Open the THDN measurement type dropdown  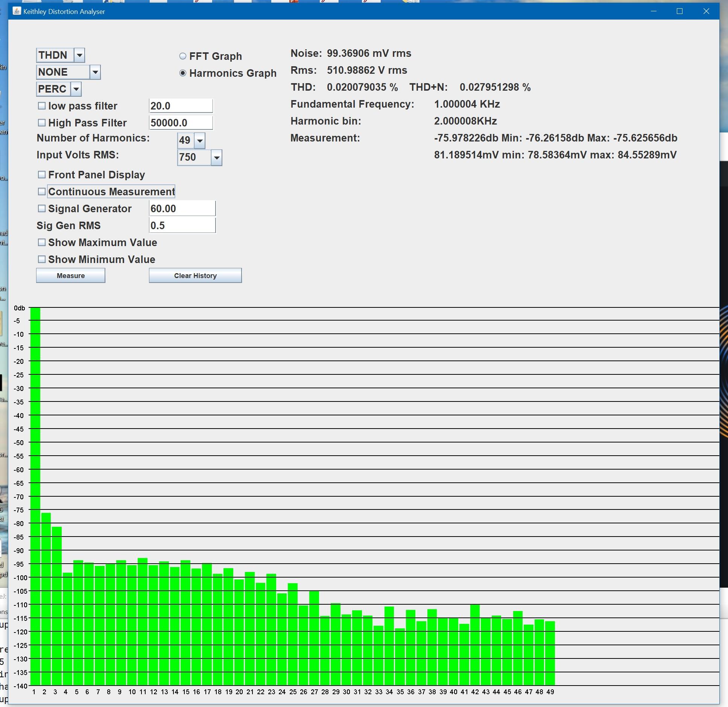tap(79, 55)
